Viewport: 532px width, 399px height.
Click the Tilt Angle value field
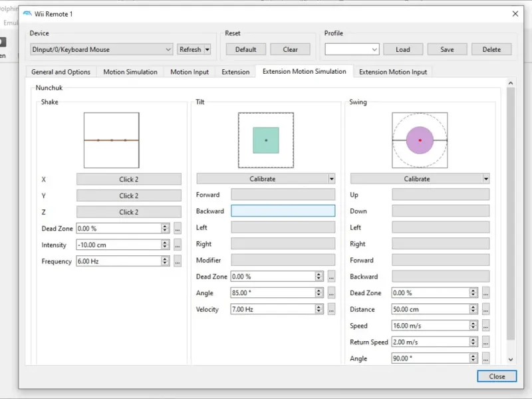pos(273,293)
